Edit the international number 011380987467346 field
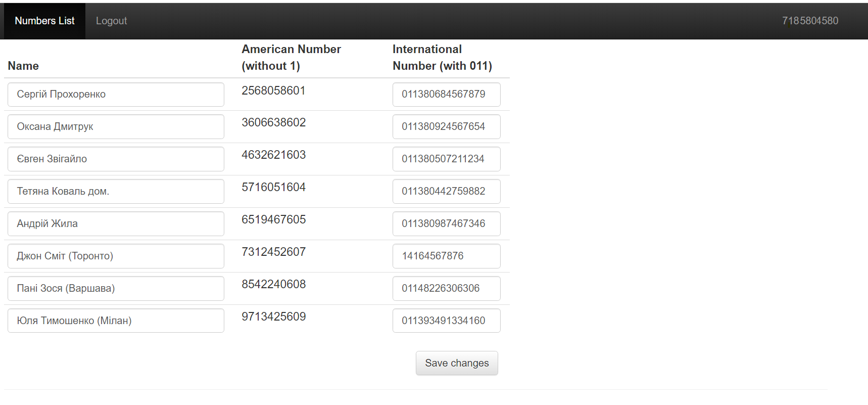Screen dimensions: 868x405 (x=446, y=224)
